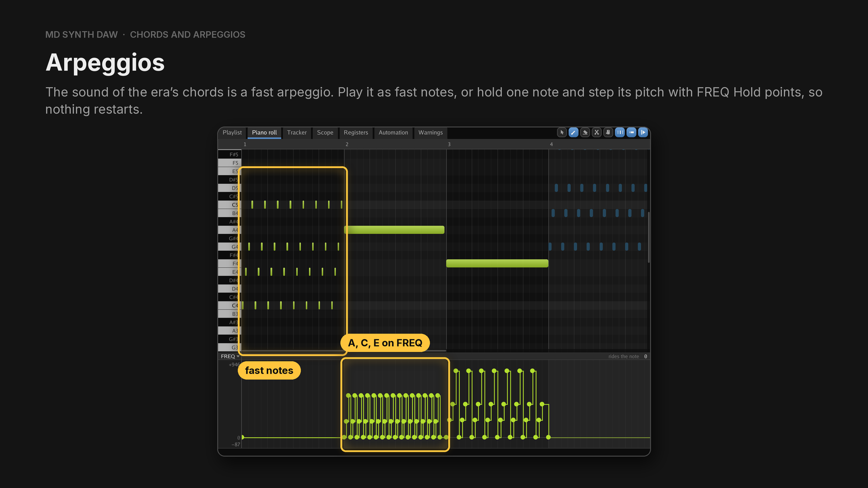The image size is (868, 488).
Task: Click bar 4 marker on the ruler
Action: (x=552, y=144)
